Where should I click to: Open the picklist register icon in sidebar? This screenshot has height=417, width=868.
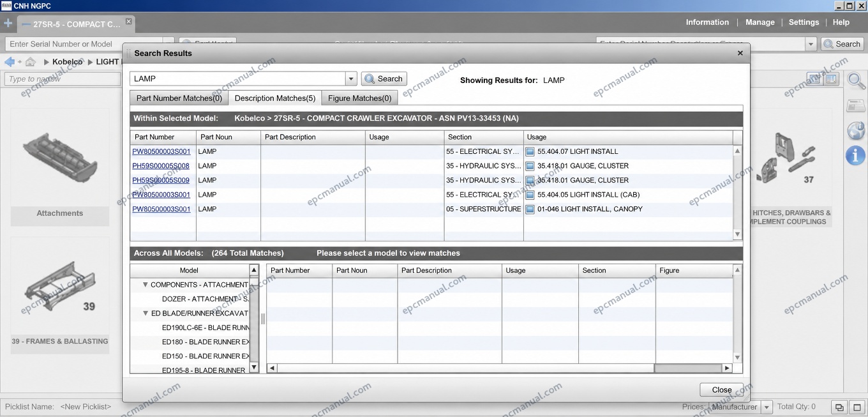[855, 105]
